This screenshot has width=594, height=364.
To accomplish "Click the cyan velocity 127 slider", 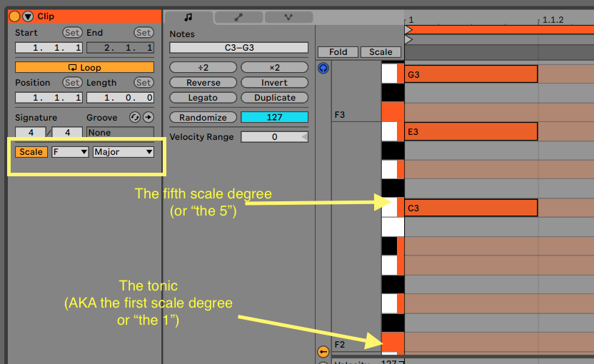I will point(274,117).
